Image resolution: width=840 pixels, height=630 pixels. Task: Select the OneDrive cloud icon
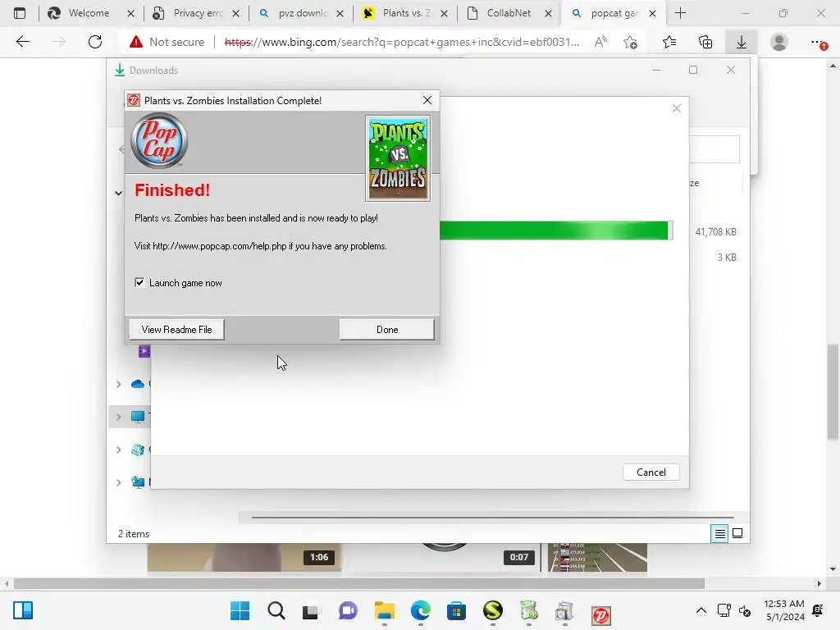tap(138, 384)
